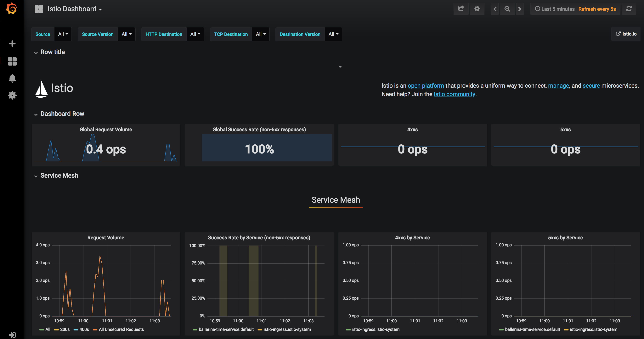The height and width of the screenshot is (339, 644).
Task: Toggle All Unsecured Requests legend series
Action: [x=121, y=329]
